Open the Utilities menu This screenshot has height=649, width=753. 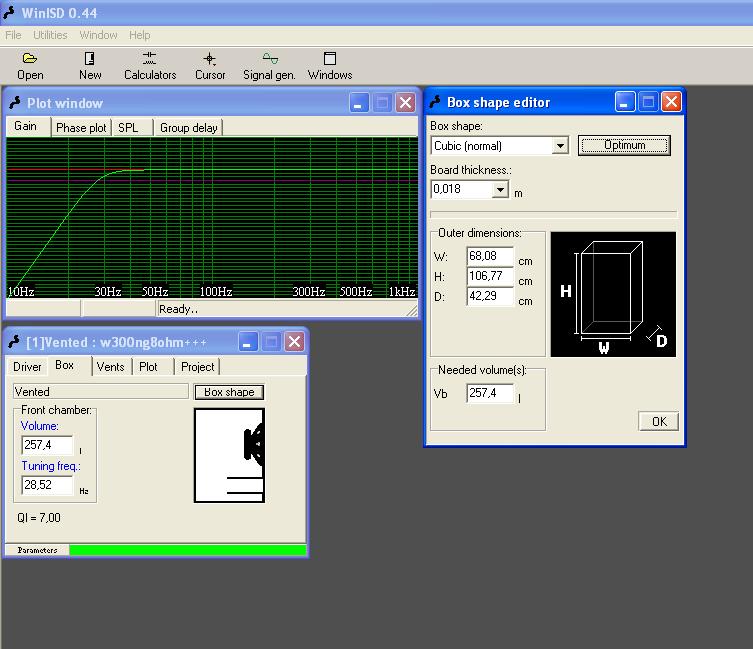tap(50, 35)
